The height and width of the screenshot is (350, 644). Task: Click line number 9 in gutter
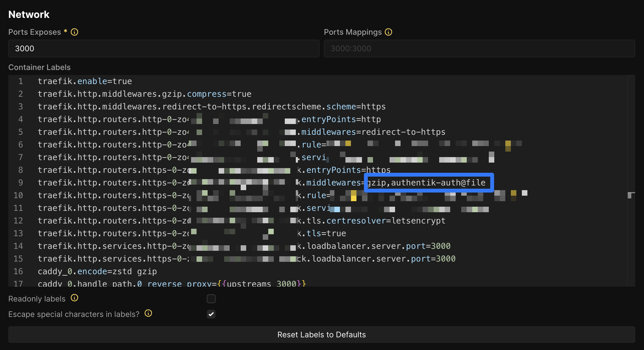(21, 183)
